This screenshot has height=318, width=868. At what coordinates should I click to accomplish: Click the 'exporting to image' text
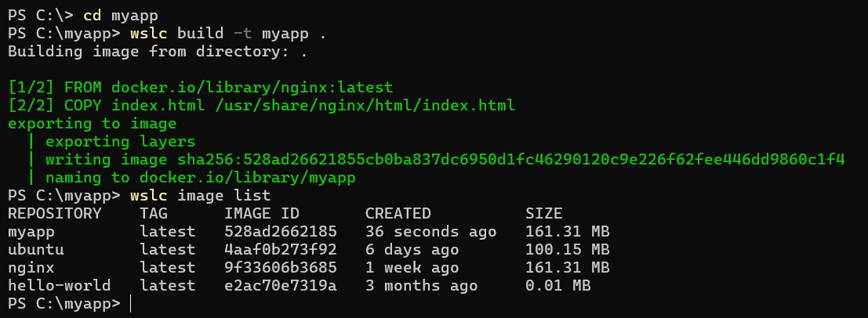93,123
